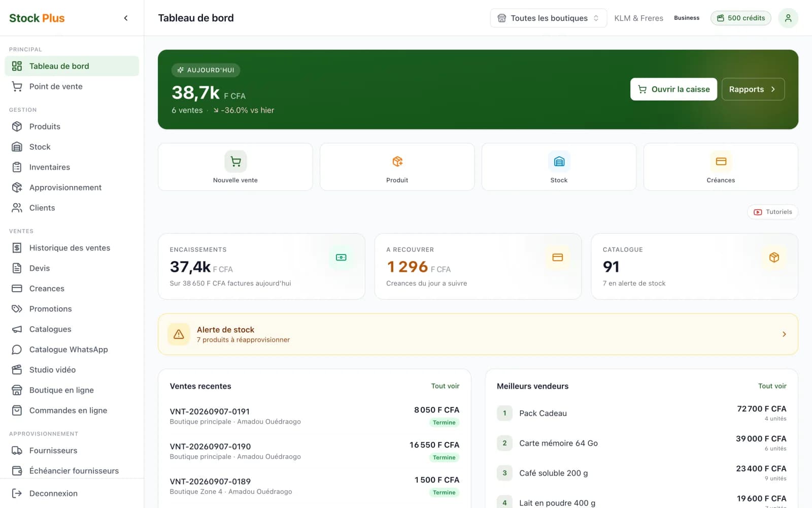This screenshot has width=812, height=508.
Task: Click the Ouvrir la caisse button
Action: tap(673, 89)
